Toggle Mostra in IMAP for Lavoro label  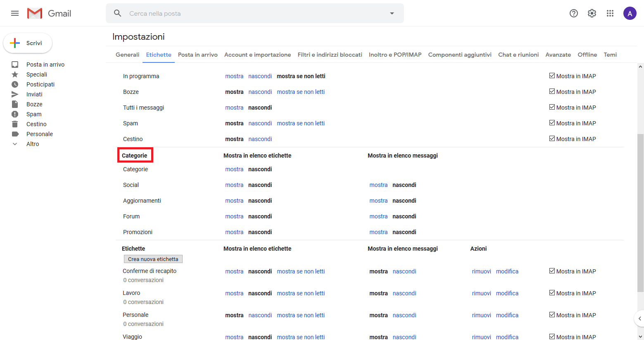tap(552, 293)
